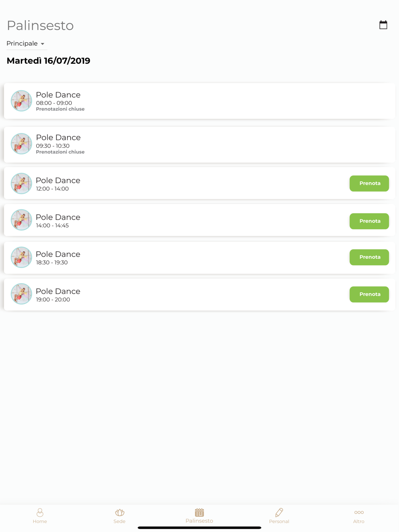
Task: Open the 08:00 - 09:00 Pole Dance card
Action: 199,101
